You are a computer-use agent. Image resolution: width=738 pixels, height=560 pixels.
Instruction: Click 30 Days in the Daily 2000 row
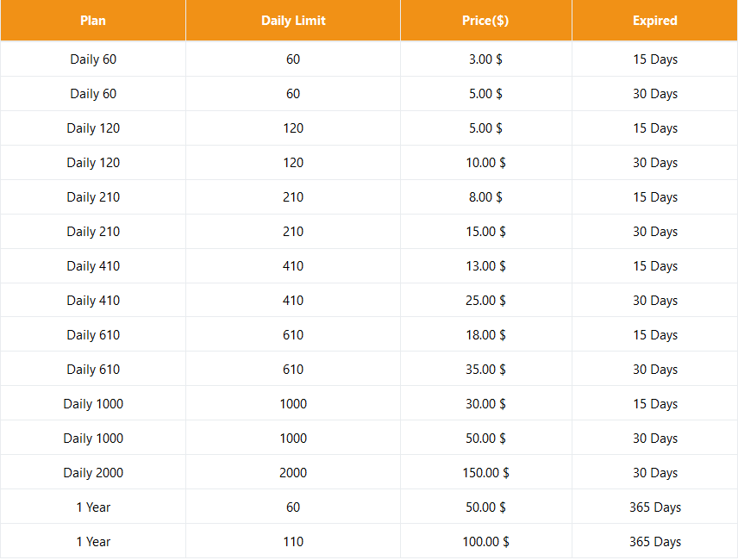point(655,472)
